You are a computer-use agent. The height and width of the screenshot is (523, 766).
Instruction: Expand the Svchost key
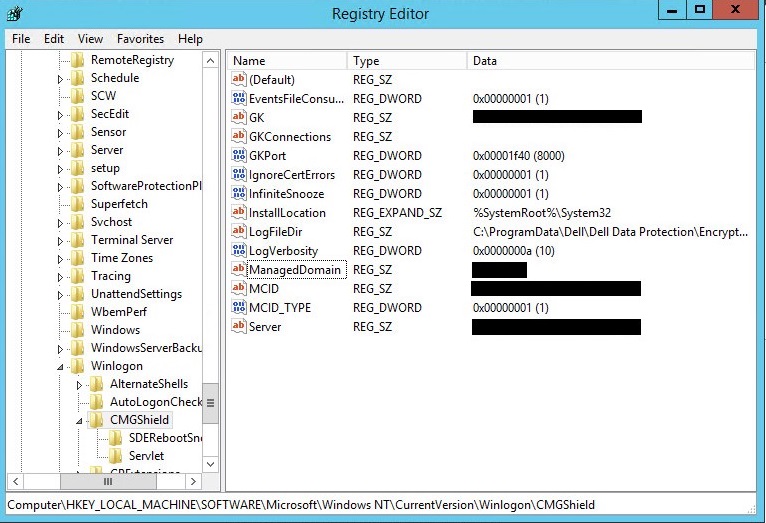click(60, 223)
